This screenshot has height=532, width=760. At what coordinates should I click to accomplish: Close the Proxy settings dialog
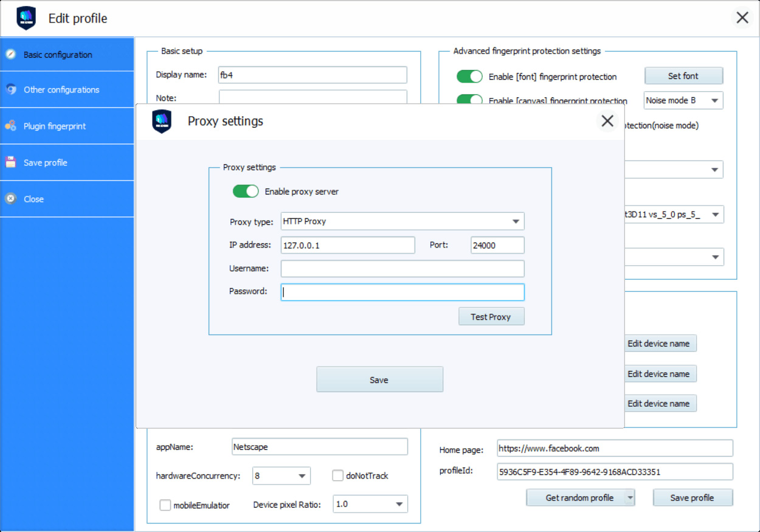(x=607, y=121)
